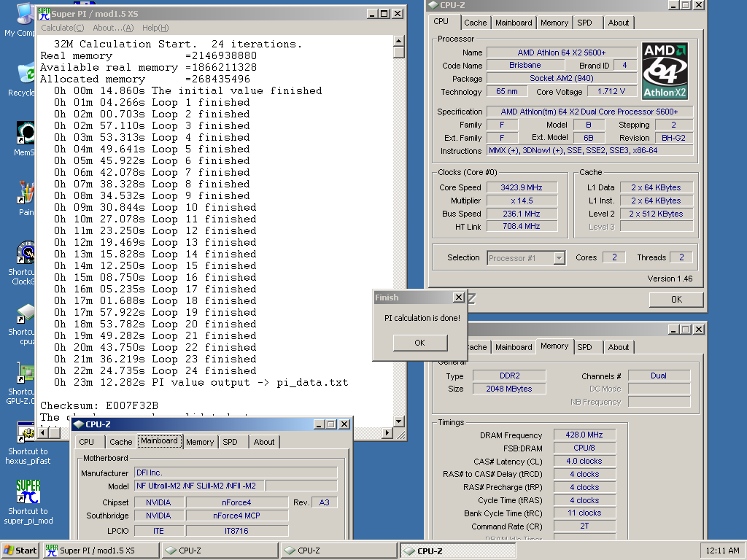Screen dimensions: 747x560
Task: Select Cache tab in bottom-left CPU-Z window
Action: pos(121,442)
